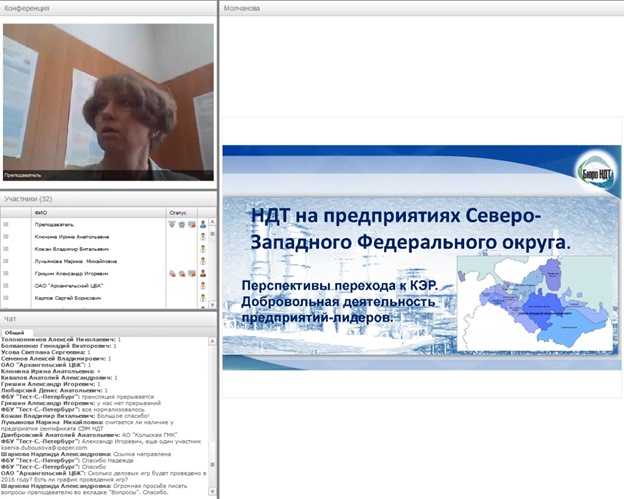
Task: Click the participants list scrollbar thumb
Action: point(213,234)
